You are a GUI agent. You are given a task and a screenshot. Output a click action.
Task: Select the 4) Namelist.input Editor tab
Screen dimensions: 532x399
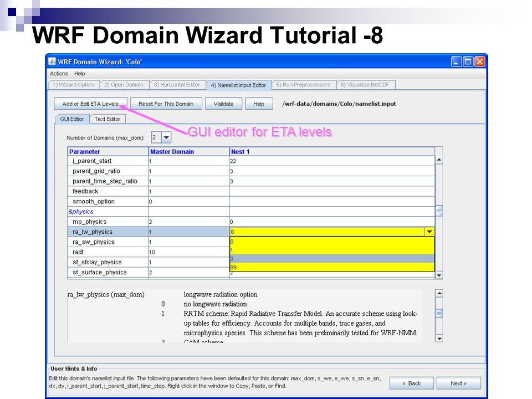tap(238, 85)
